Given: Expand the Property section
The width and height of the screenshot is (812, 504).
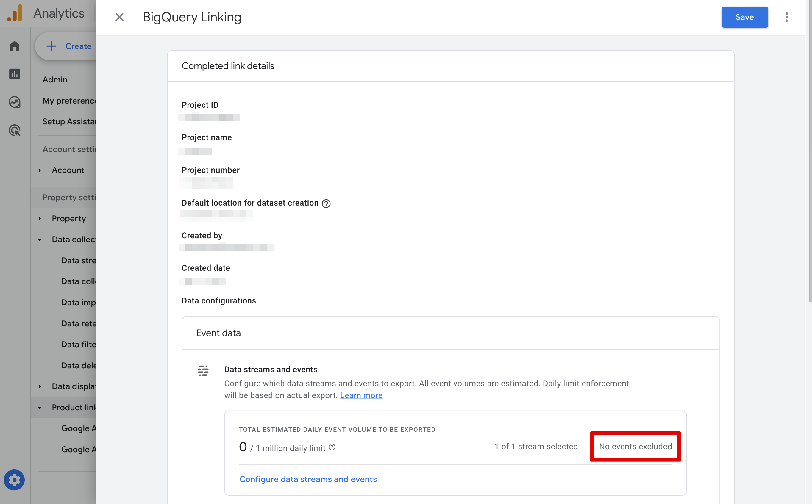Looking at the screenshot, I should click(x=40, y=219).
